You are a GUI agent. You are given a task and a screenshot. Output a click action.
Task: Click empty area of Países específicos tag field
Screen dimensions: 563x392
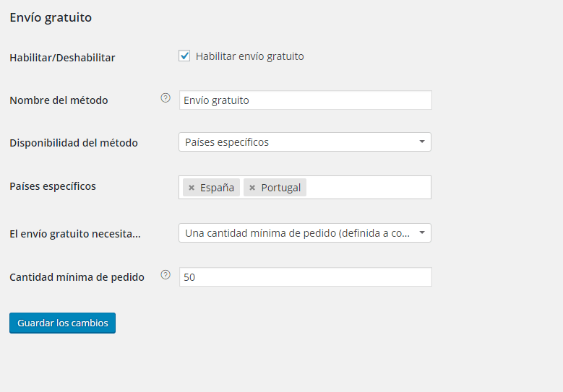point(368,187)
